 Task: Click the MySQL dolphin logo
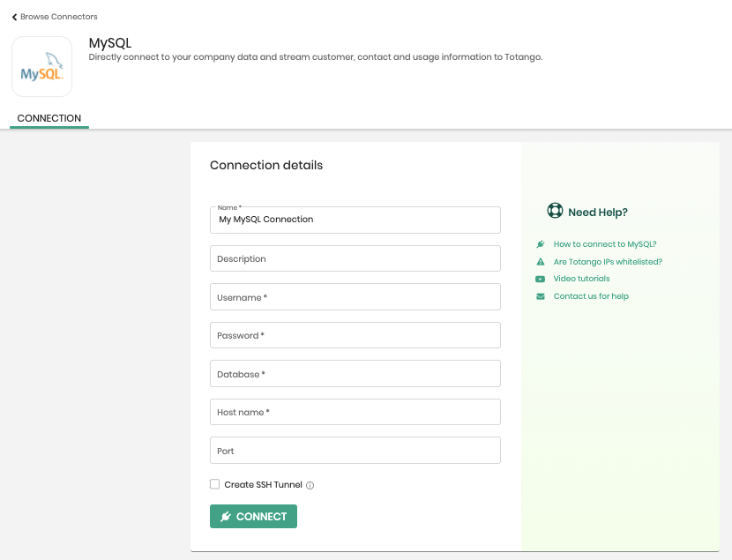(x=42, y=67)
